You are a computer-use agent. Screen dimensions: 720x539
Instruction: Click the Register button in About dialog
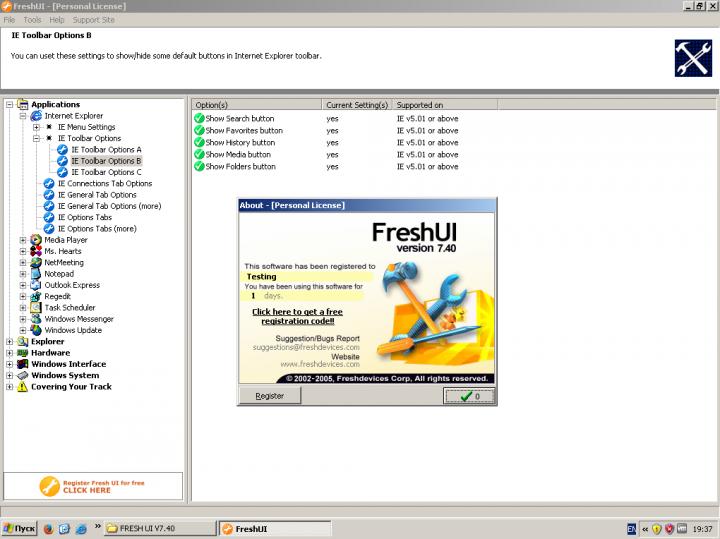(x=270, y=396)
